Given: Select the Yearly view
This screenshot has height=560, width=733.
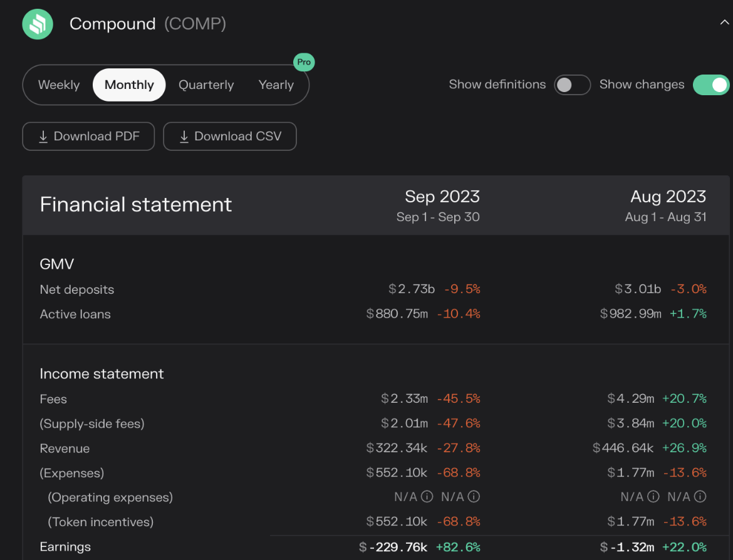Looking at the screenshot, I should click(276, 85).
